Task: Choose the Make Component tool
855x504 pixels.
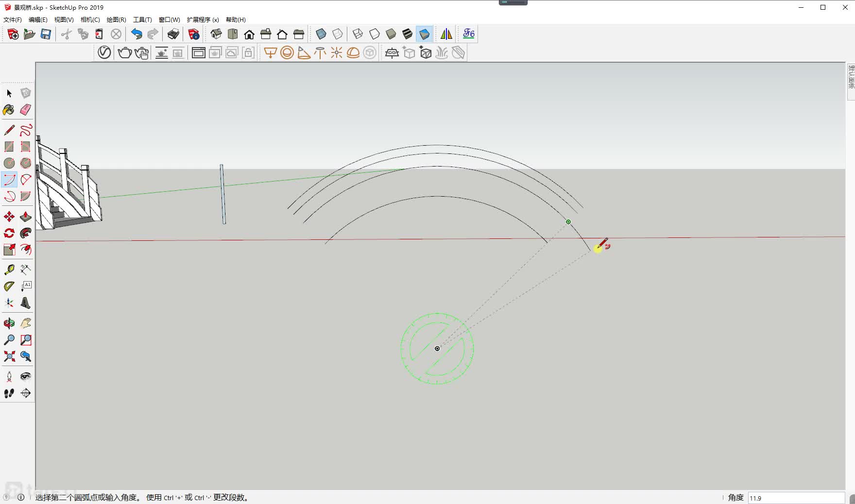Action: click(x=26, y=93)
